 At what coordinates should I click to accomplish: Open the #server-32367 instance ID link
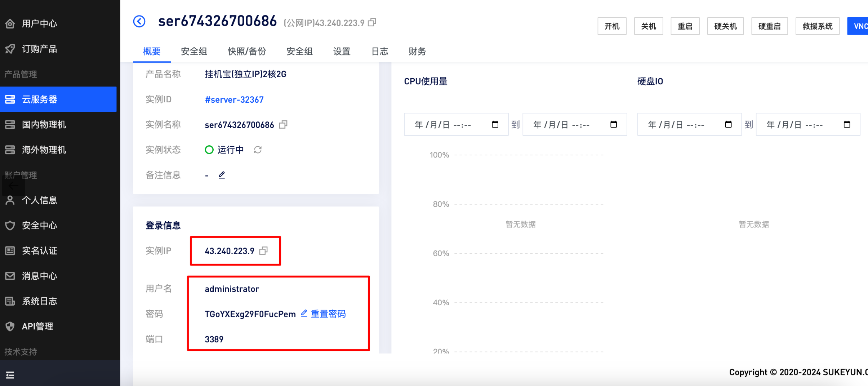tap(234, 100)
